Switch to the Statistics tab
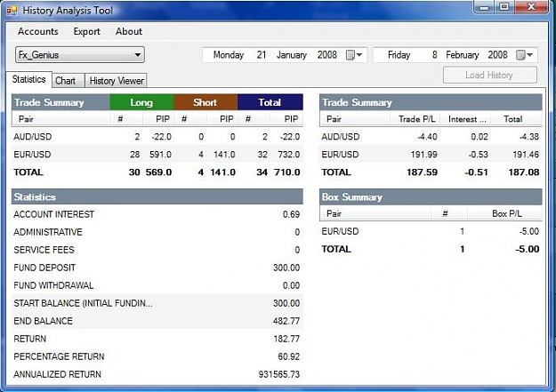Viewport: 556px width, 392px height. point(28,79)
